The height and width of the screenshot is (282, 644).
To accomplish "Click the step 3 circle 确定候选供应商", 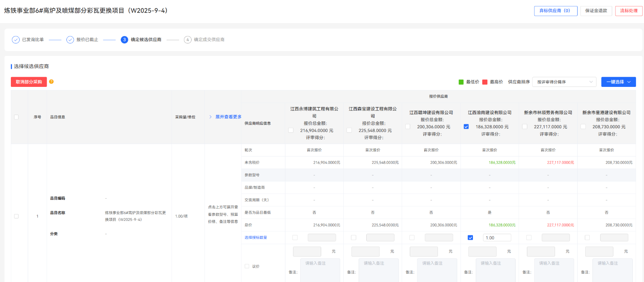I will click(x=124, y=40).
